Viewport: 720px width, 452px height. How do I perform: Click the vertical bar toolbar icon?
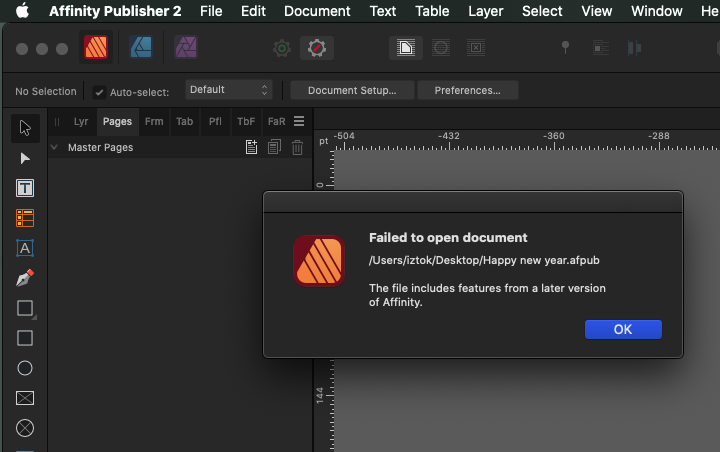point(634,48)
